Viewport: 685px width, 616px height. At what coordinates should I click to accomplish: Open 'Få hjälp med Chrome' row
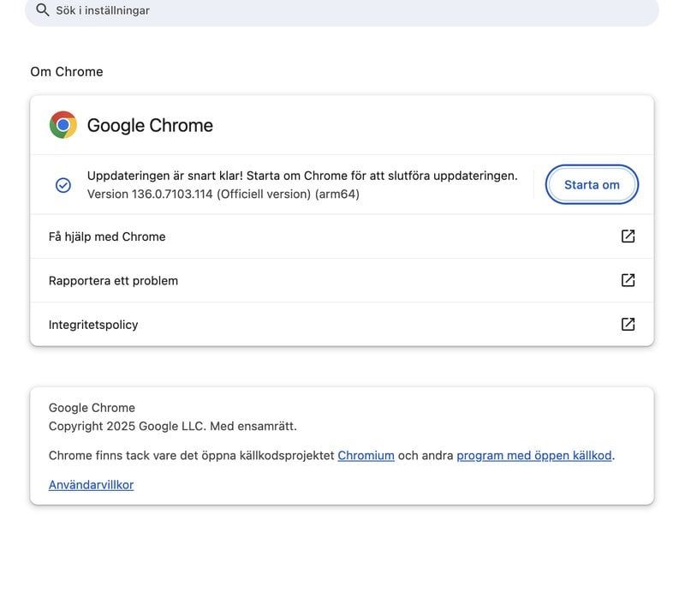click(x=342, y=236)
